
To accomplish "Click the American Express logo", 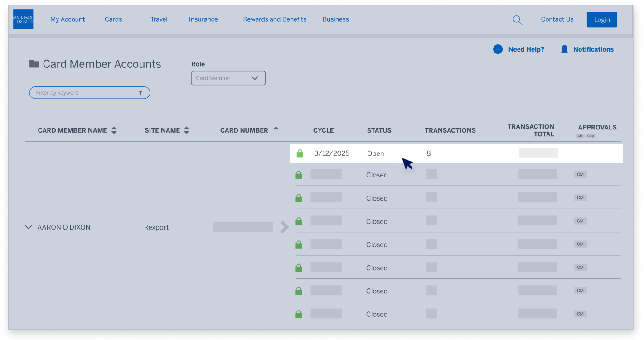I will 23,19.
